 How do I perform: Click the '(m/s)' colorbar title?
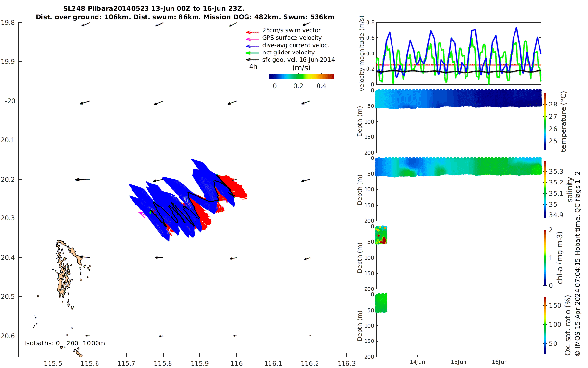point(300,68)
